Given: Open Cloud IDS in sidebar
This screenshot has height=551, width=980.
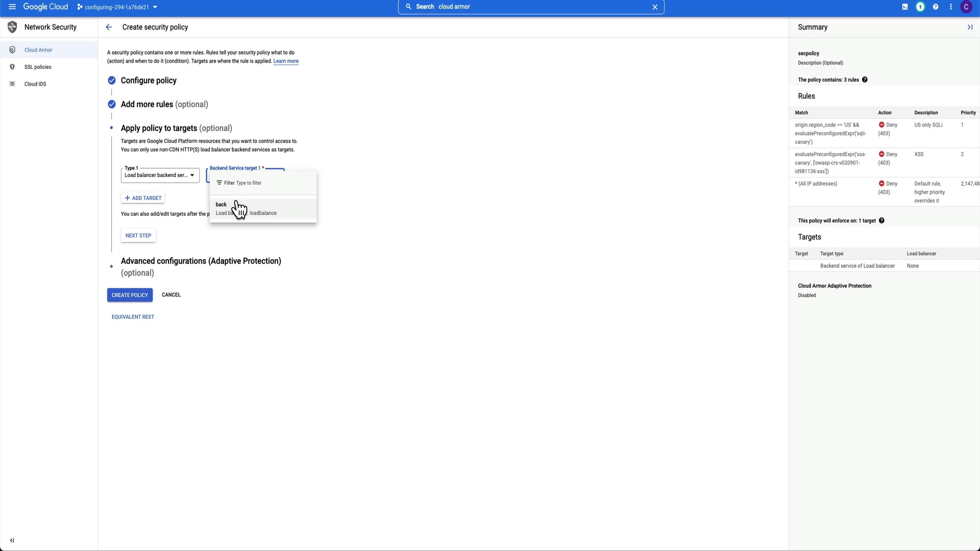Looking at the screenshot, I should [x=35, y=84].
